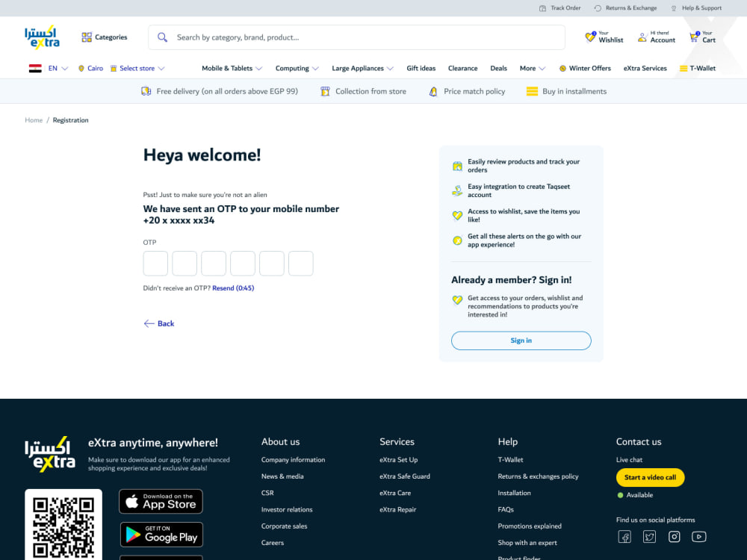Expand the Mobile & Tablets menu
This screenshot has width=747, height=560.
click(x=232, y=69)
